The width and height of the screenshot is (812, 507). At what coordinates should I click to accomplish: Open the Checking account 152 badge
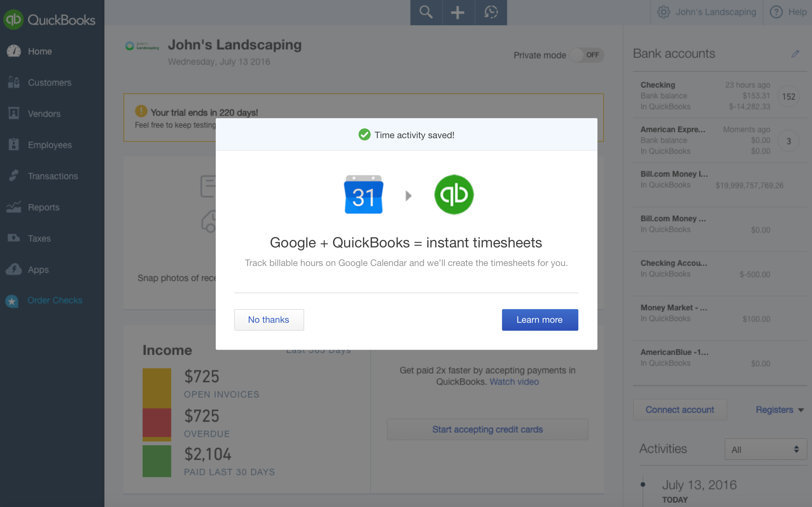tap(788, 96)
